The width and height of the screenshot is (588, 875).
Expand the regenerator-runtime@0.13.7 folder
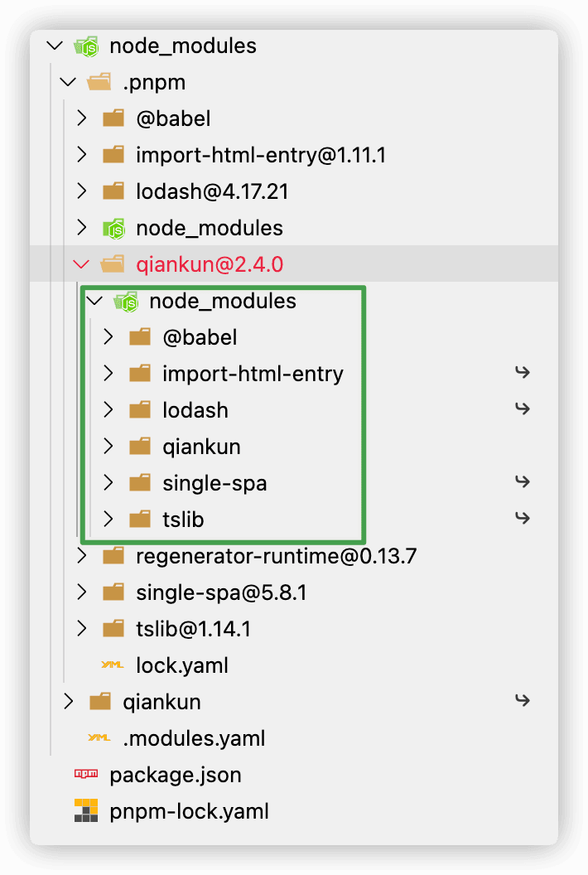click(x=80, y=555)
